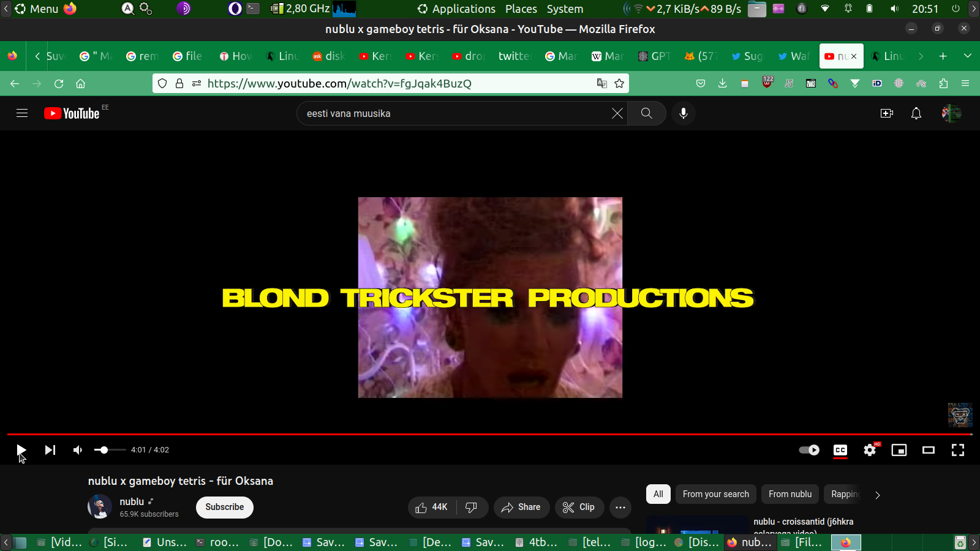
Task: Open the account avatar menu
Action: tap(951, 113)
